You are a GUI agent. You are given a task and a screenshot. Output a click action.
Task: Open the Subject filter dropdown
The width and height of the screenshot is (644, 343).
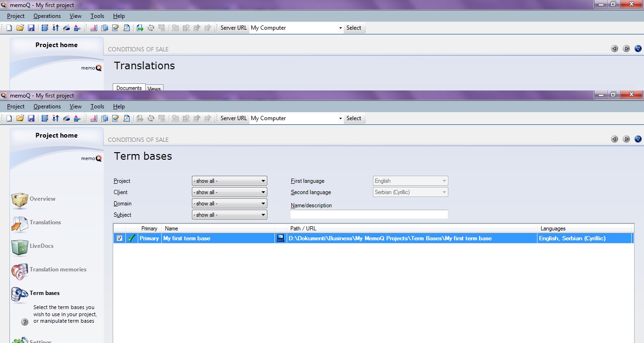click(230, 215)
